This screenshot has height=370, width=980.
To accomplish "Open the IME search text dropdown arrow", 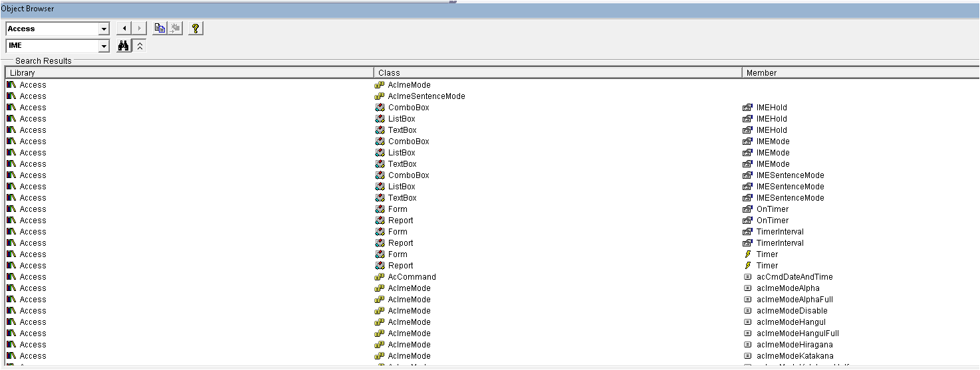I will [x=104, y=46].
